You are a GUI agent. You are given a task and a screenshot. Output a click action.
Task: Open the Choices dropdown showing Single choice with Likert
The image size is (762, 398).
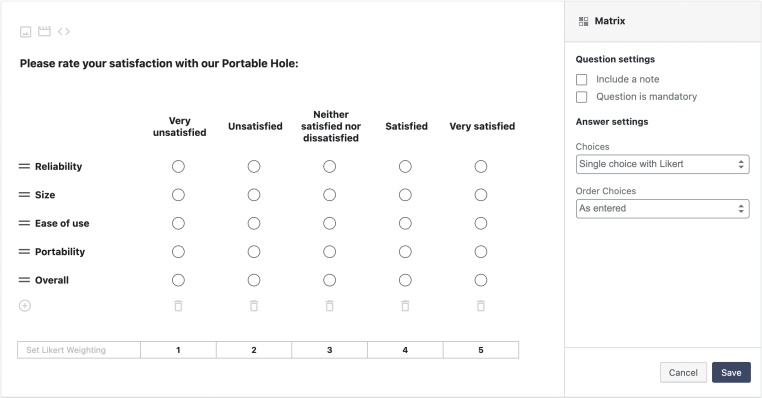click(662, 164)
